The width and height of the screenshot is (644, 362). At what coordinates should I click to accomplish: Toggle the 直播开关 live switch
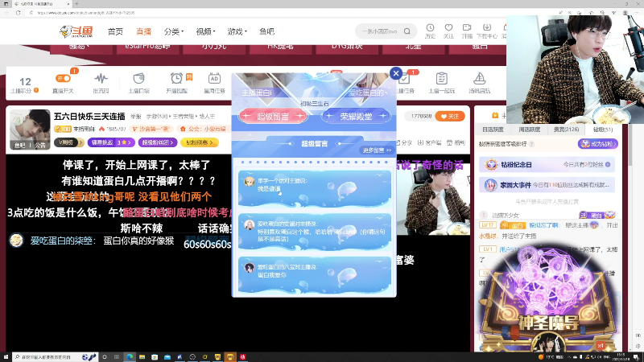coord(63,78)
